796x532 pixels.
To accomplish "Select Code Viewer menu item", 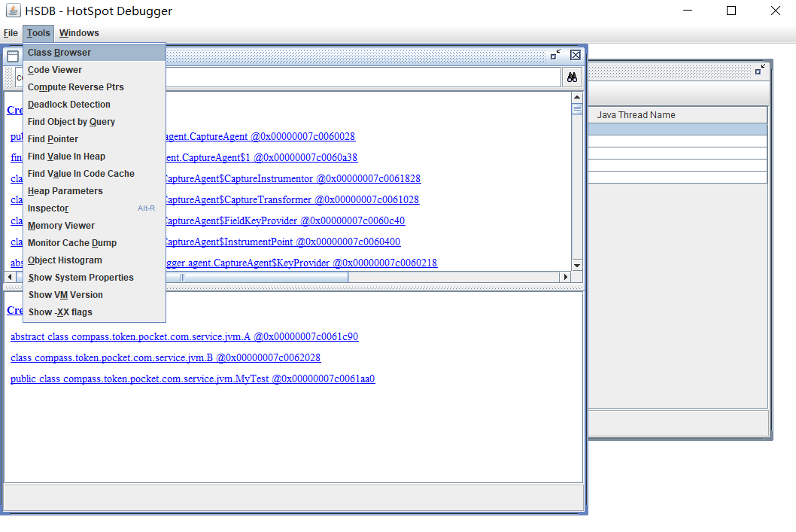I will 95,69.
